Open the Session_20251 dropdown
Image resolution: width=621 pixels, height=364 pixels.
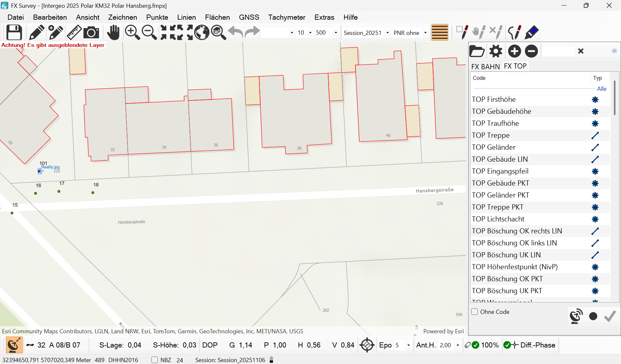[x=387, y=33]
